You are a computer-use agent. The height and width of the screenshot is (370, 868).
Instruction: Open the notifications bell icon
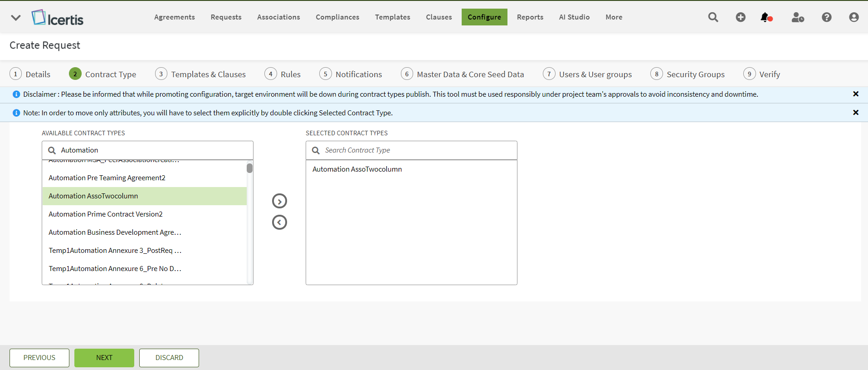(x=766, y=17)
